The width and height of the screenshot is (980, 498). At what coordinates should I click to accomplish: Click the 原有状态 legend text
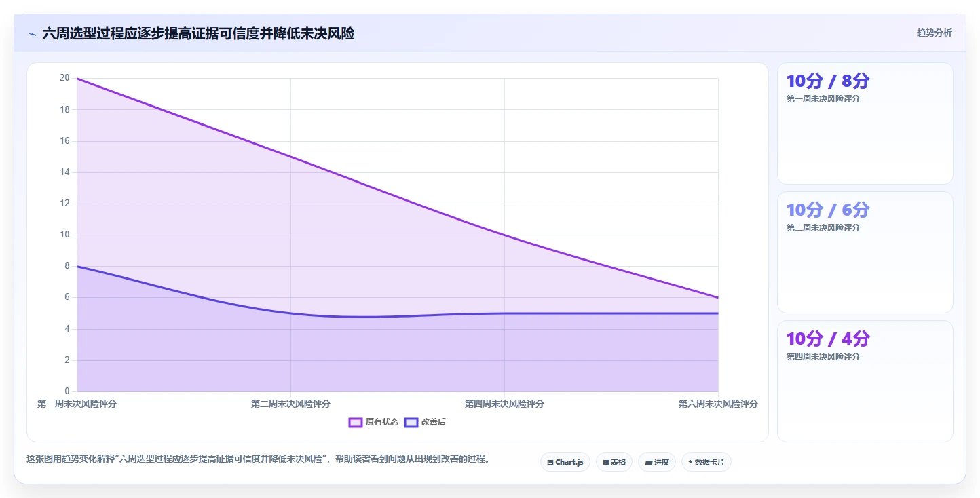point(382,422)
